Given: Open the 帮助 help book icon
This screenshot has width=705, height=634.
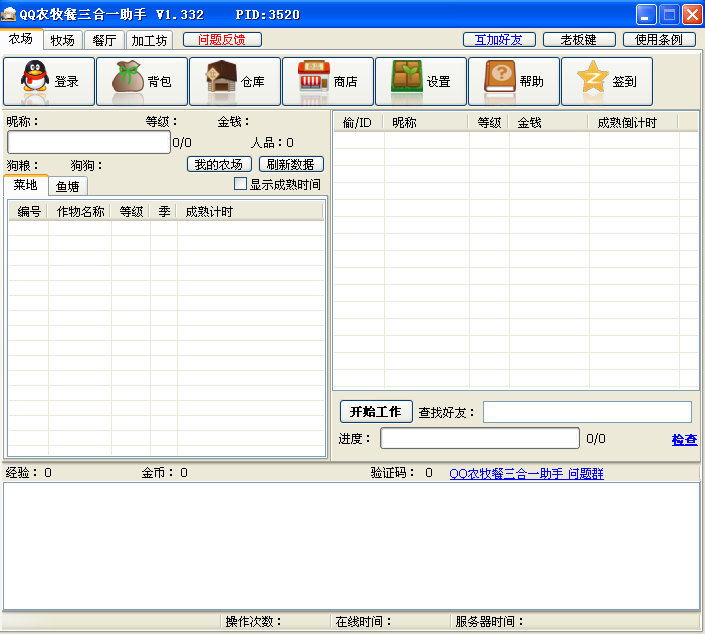Looking at the screenshot, I should coord(500,81).
